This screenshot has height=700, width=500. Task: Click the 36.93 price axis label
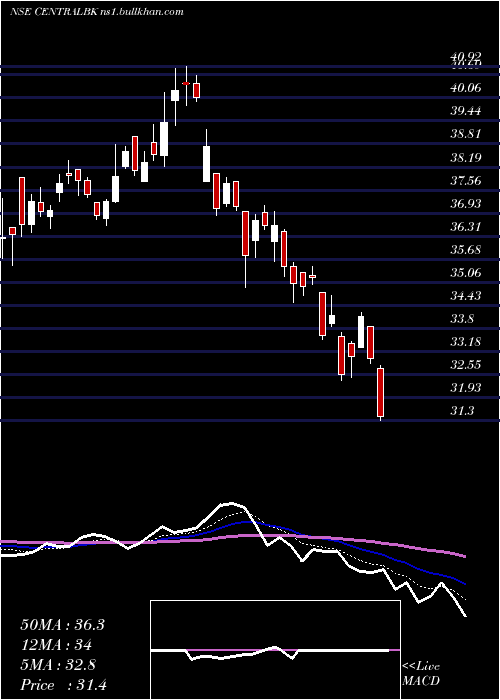(x=466, y=204)
